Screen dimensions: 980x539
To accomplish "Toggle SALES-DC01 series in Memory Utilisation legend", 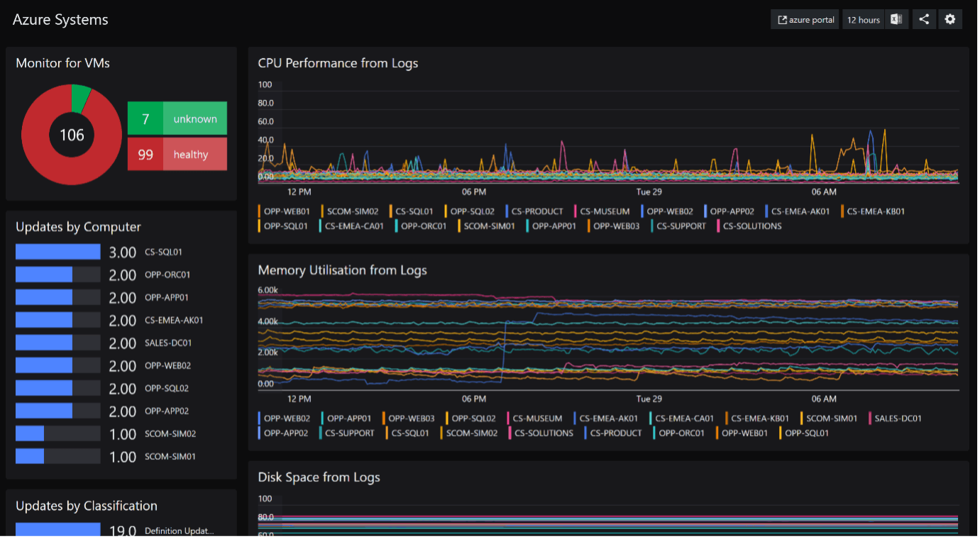I will pyautogui.click(x=895, y=418).
